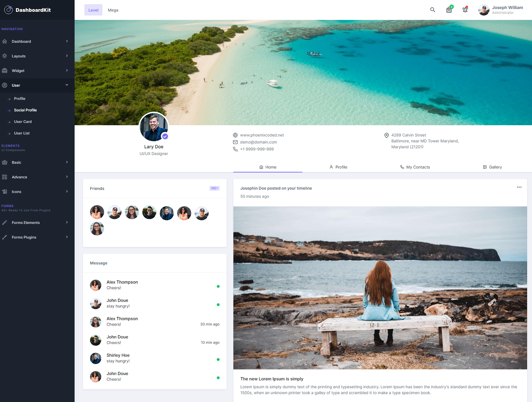Click the Icons sidebar item
Screen dimensions: 532x402
point(16,192)
